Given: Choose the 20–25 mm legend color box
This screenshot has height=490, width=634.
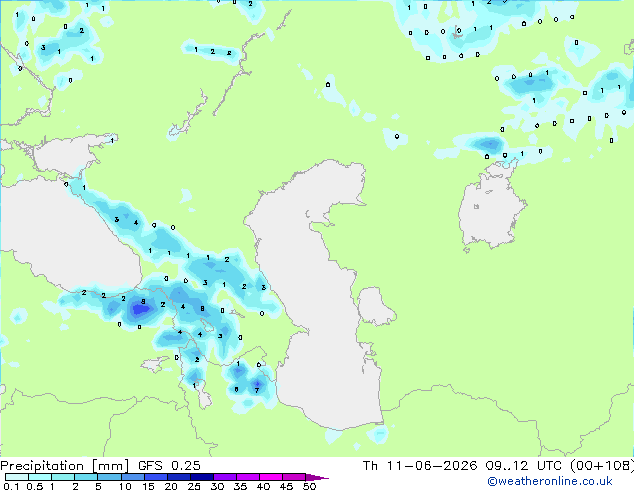Looking at the screenshot, I should pyautogui.click(x=178, y=477).
